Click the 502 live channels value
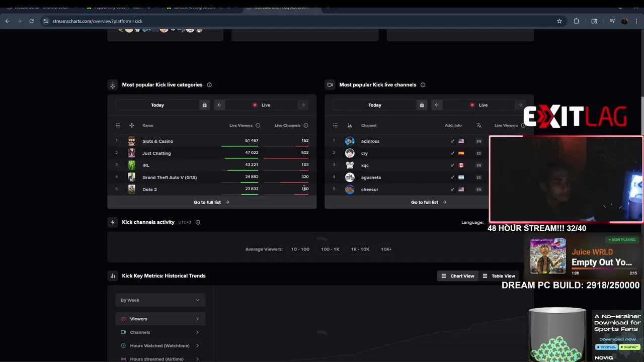Image resolution: width=644 pixels, height=362 pixels. click(305, 153)
